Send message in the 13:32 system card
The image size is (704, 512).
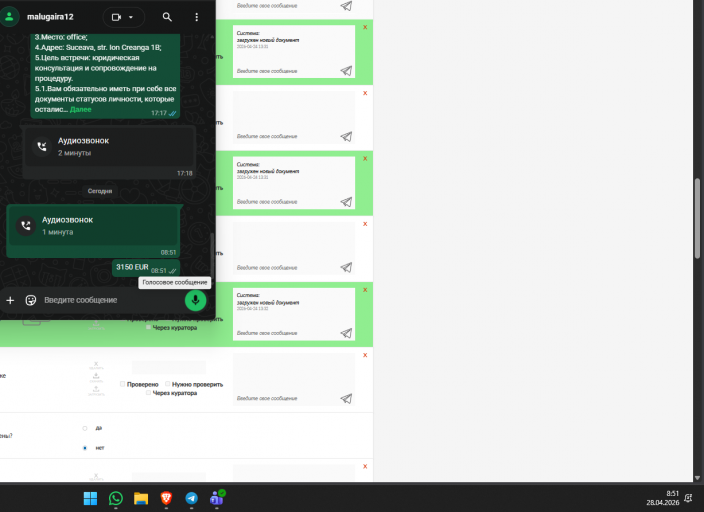(346, 333)
